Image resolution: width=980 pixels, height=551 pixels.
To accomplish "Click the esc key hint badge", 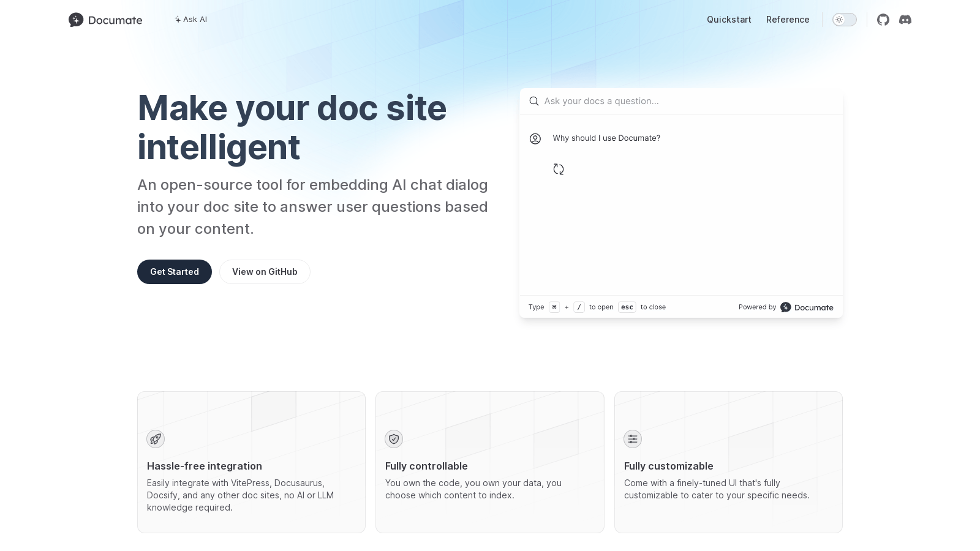I will tap(627, 307).
